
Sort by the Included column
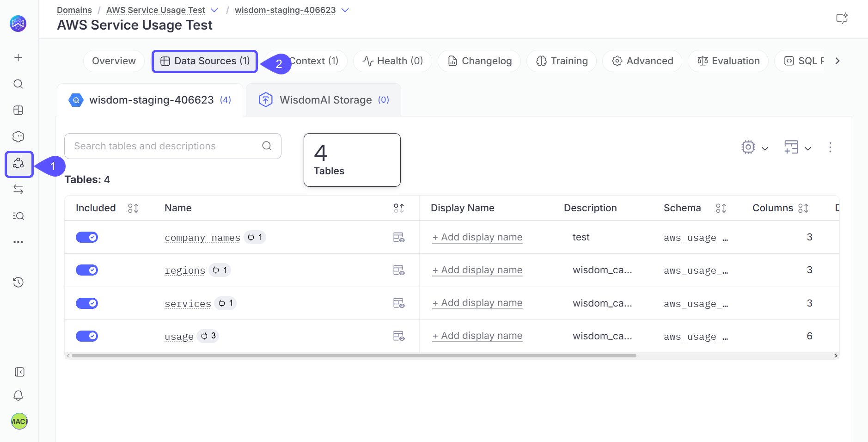pos(133,208)
